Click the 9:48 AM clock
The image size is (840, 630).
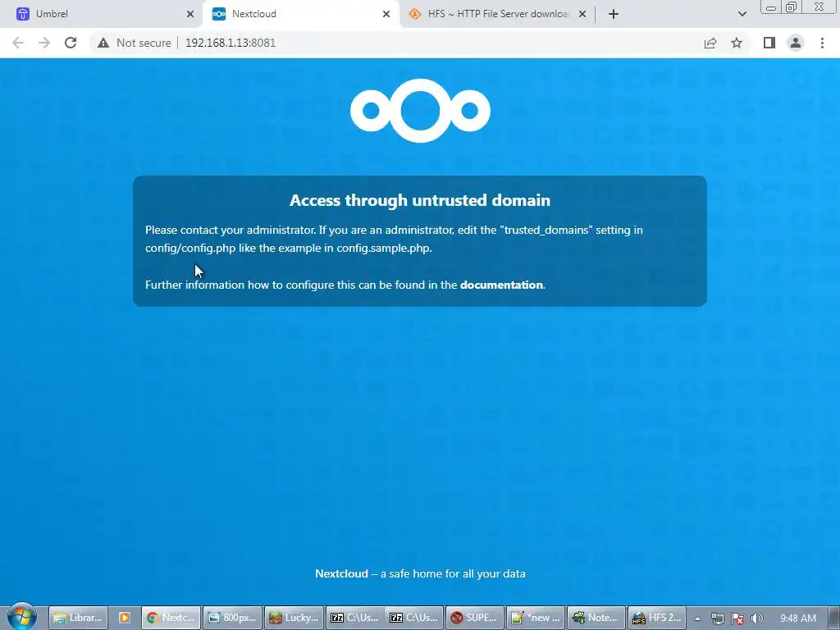coord(797,619)
